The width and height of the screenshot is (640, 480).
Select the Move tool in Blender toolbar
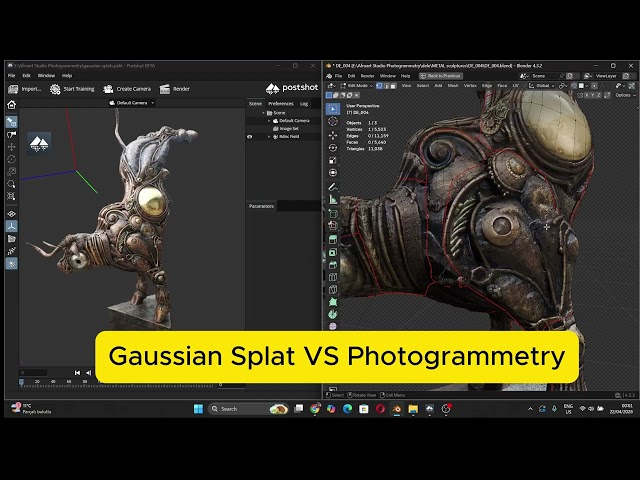[333, 135]
